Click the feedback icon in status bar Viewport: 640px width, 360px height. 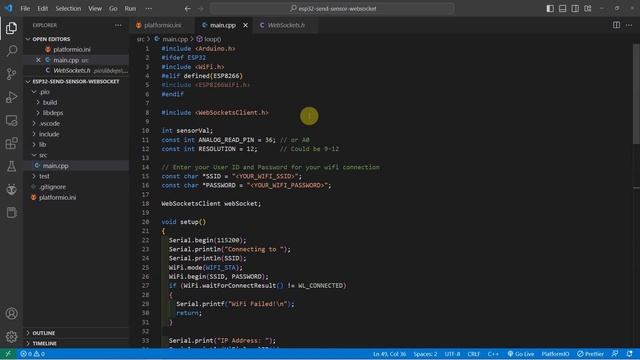[x=615, y=354]
